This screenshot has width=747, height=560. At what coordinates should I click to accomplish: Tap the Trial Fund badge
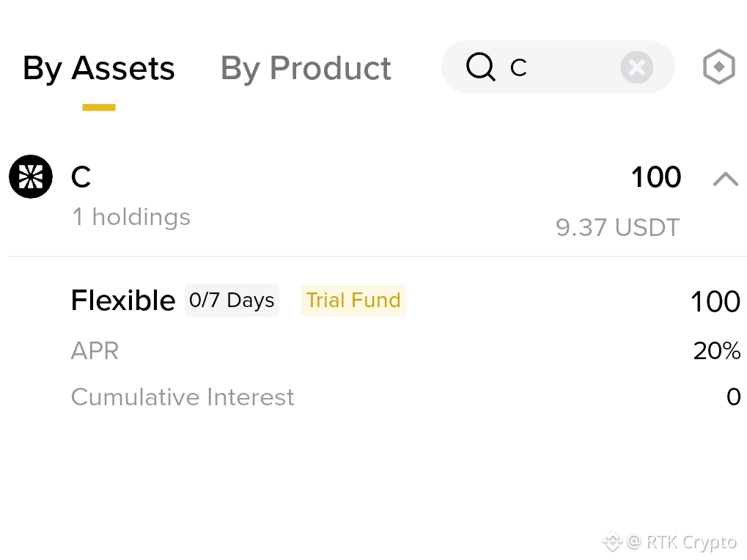click(353, 300)
